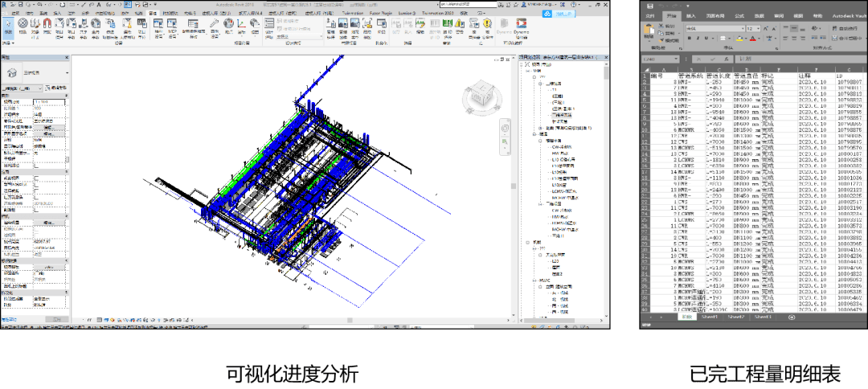Open the Autodesk Vault tab in Excel

[x=850, y=15]
